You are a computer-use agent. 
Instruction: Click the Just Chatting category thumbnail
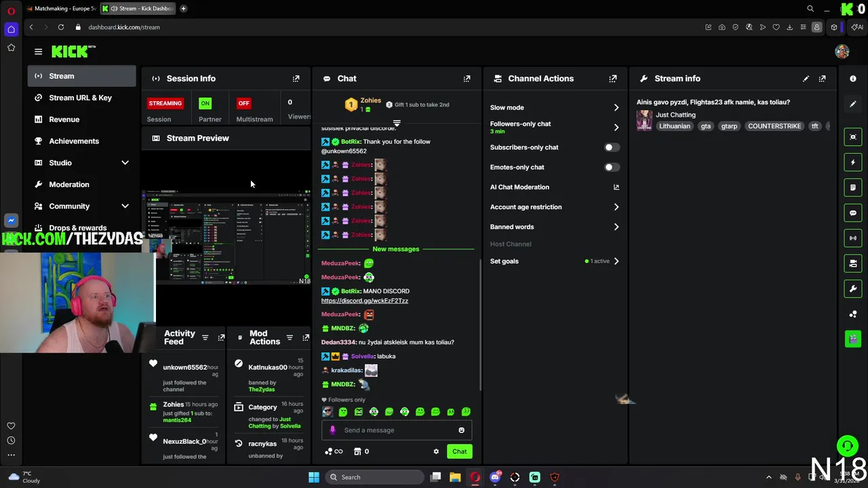[x=644, y=121]
